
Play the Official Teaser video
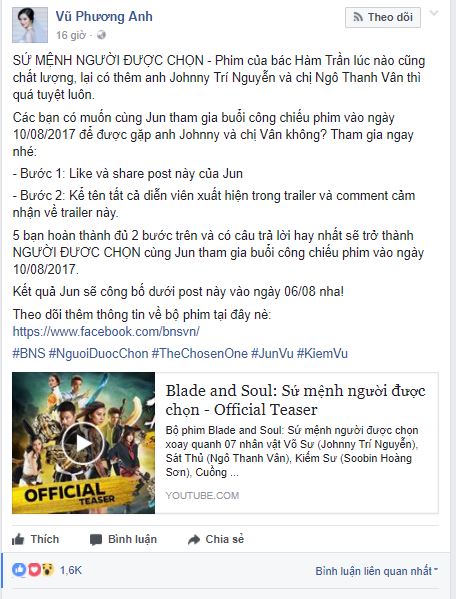83,443
